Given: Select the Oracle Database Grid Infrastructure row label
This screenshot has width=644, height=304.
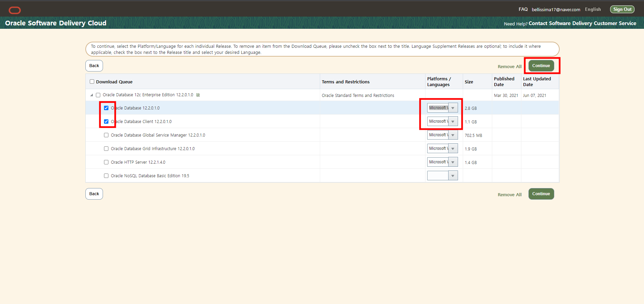Looking at the screenshot, I should tap(153, 149).
